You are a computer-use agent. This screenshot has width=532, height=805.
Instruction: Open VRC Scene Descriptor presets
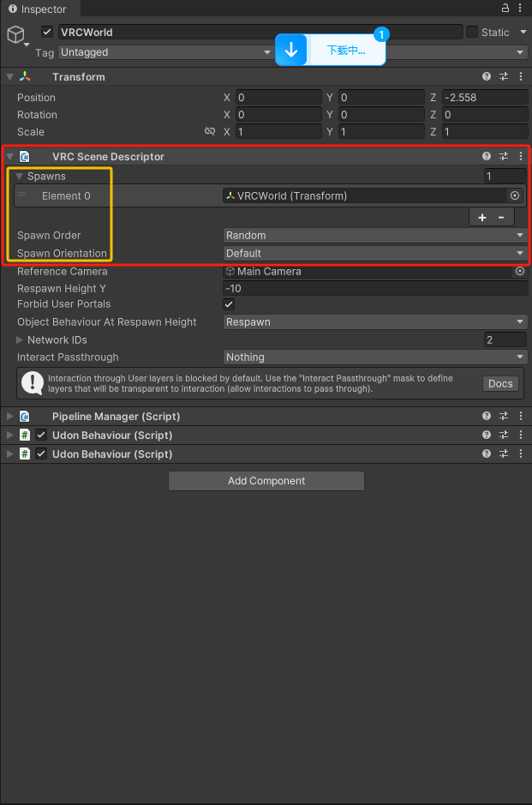(504, 156)
